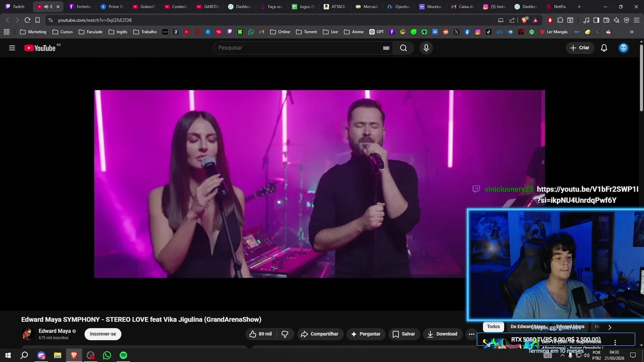Save video with the Salvar button
Image resolution: width=644 pixels, height=362 pixels.
[404, 334]
